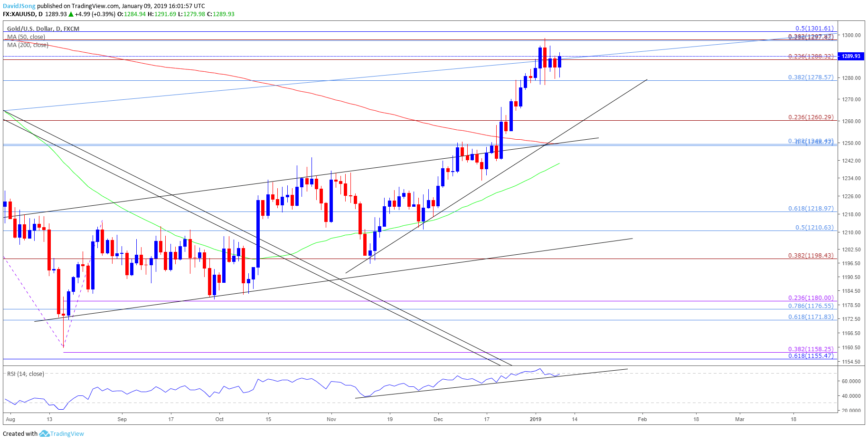
Task: Click the 1250.00 price axis label
Action: pos(851,143)
